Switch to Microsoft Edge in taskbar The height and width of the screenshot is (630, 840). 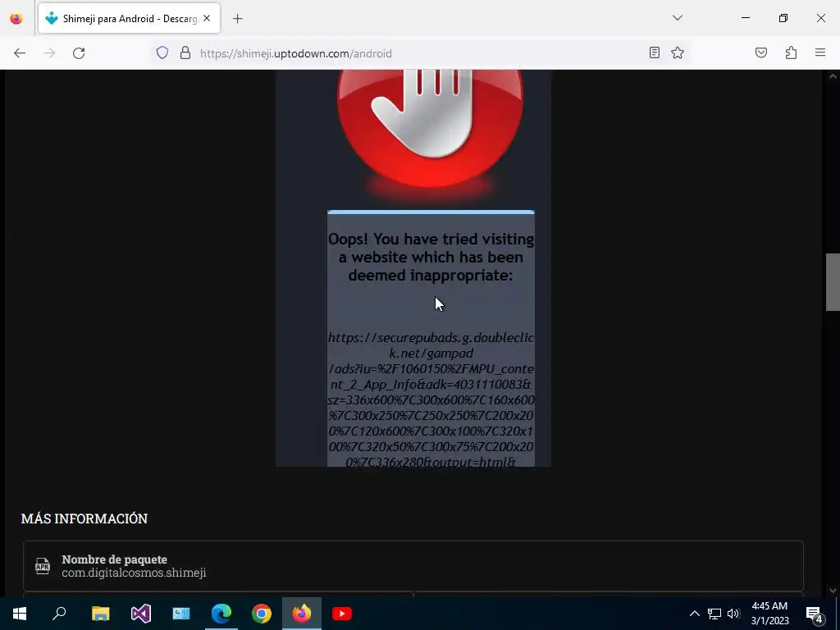[x=221, y=614]
